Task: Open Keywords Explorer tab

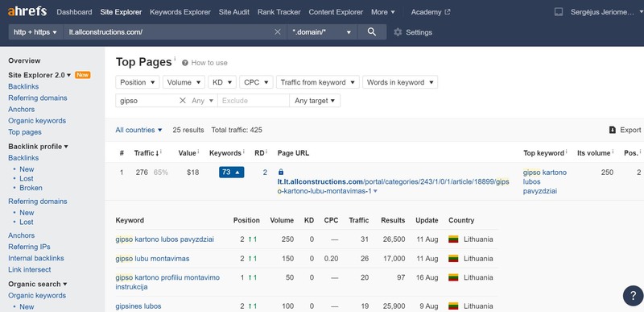Action: 180,12
